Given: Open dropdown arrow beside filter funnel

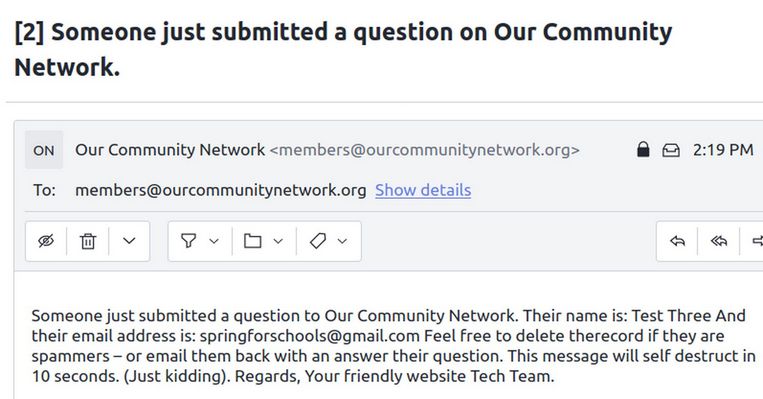Looking at the screenshot, I should [214, 241].
